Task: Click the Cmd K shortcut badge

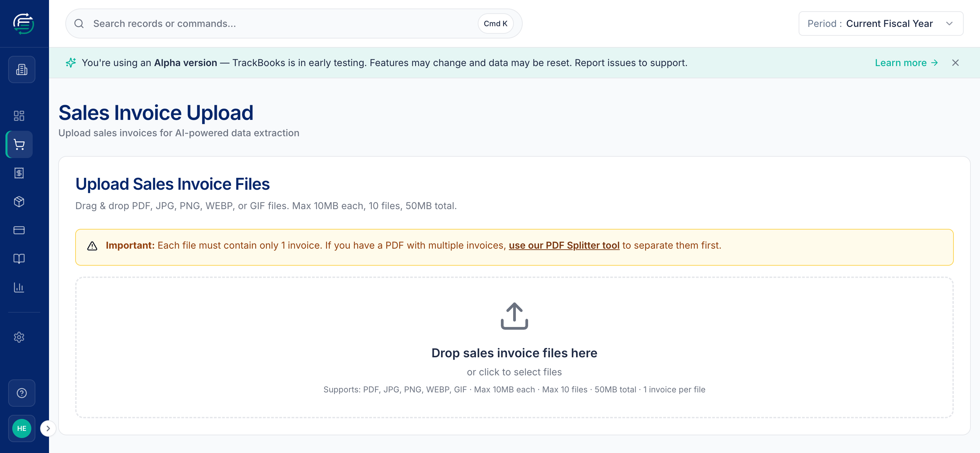Action: tap(495, 24)
